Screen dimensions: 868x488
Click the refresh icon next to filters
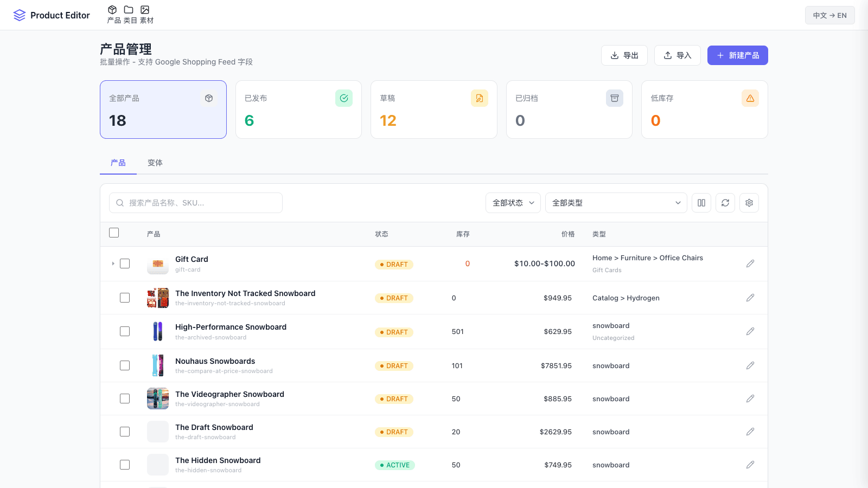coord(725,203)
